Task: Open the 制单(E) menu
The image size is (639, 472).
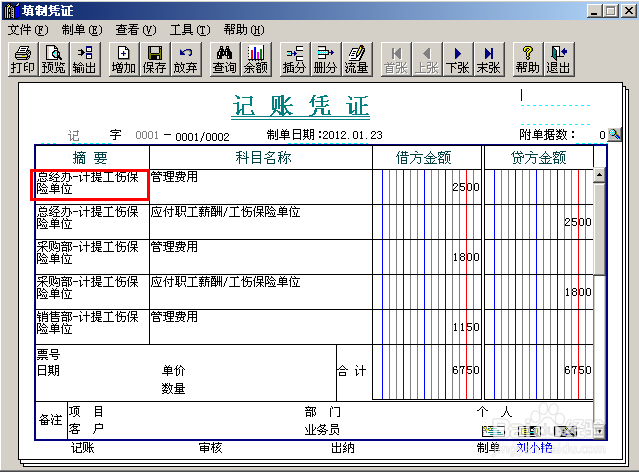Action: [82, 30]
